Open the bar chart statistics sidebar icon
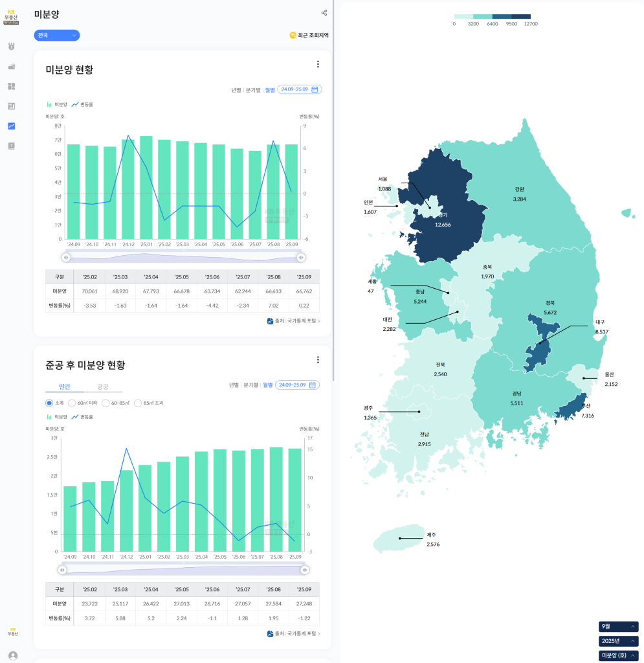Screen dimensions: 644x663 11,106
